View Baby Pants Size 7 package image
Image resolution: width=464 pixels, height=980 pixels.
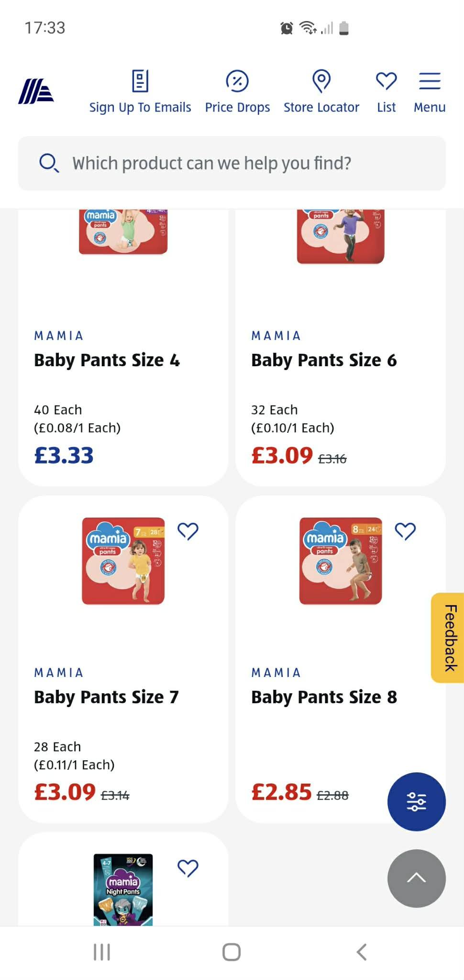(x=123, y=561)
